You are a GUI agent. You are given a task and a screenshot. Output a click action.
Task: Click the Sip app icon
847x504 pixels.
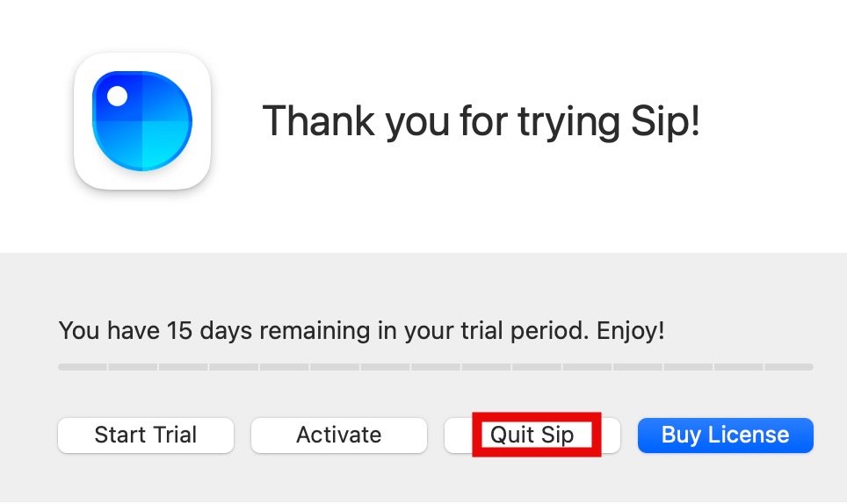(x=141, y=121)
